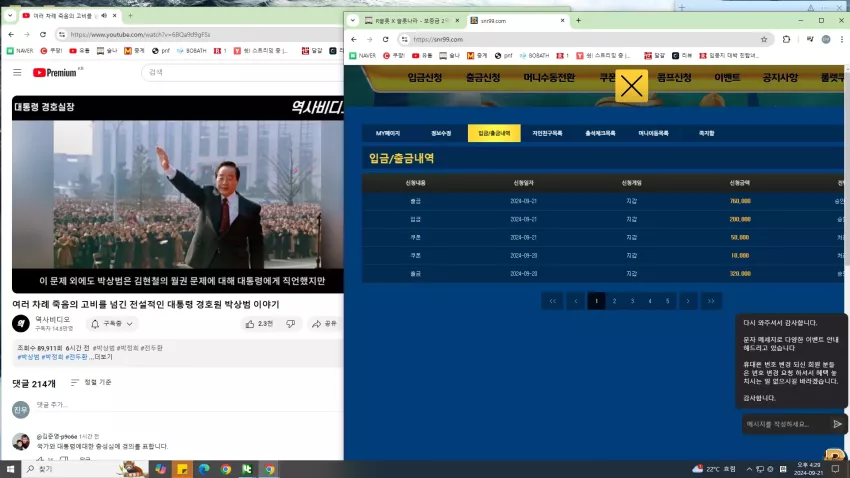Image resolution: width=850 pixels, height=478 pixels.
Task: Open the Chrome extensions puzzle icon
Action: [x=786, y=39]
